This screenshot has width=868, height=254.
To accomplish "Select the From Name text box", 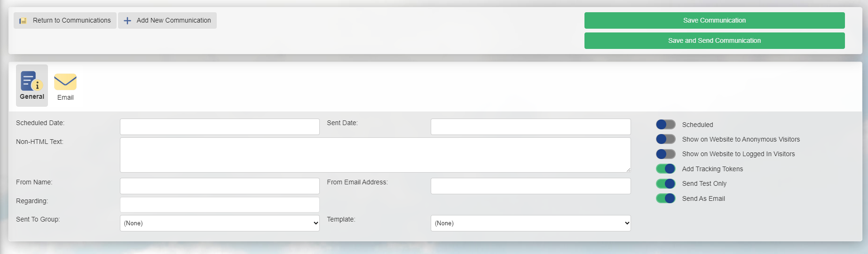I will 220,186.
